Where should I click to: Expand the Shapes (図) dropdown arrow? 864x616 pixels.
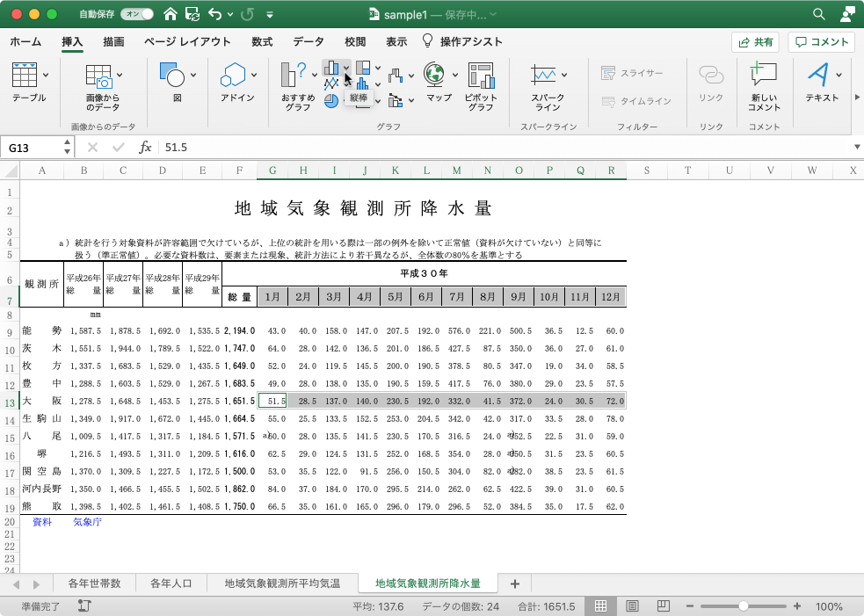pos(192,75)
